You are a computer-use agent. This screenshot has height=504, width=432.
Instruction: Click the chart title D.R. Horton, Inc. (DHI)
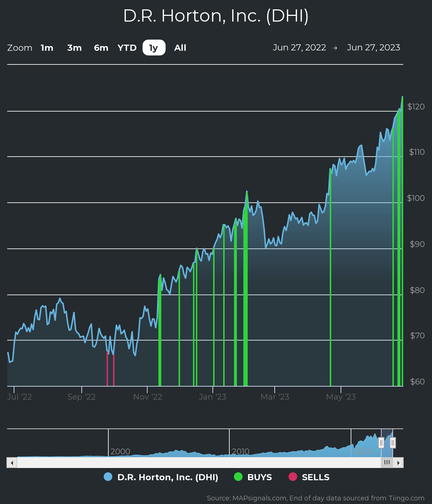click(216, 16)
